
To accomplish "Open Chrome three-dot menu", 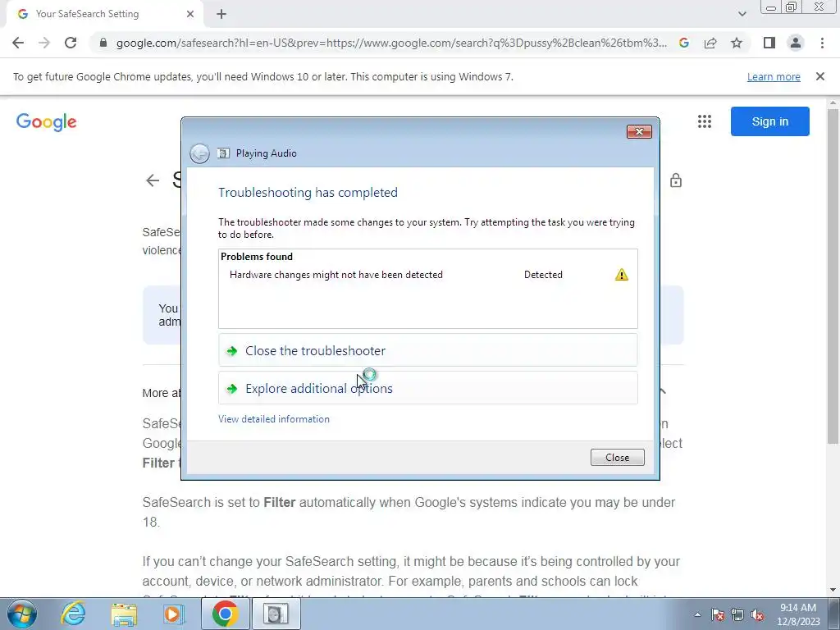I will 822,43.
